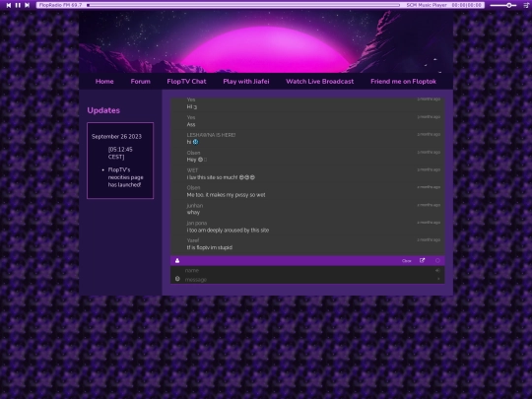Click the chat refresh circle icon
Image resolution: width=532 pixels, height=399 pixels.
(x=437, y=260)
